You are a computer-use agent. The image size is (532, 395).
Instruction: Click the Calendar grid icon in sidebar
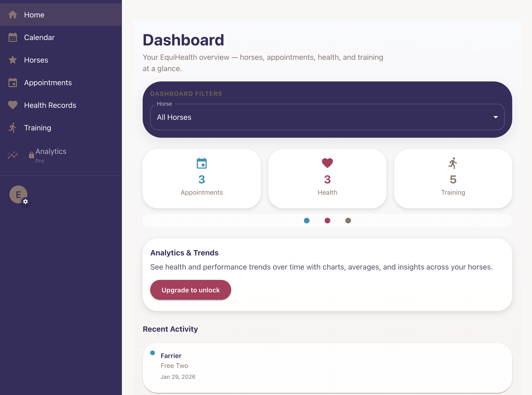pyautogui.click(x=12, y=37)
